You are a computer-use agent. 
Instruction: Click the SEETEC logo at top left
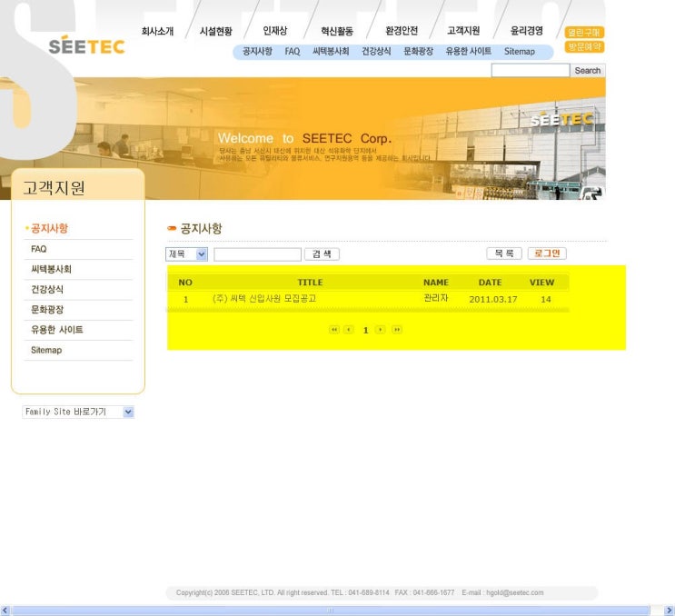(87, 45)
